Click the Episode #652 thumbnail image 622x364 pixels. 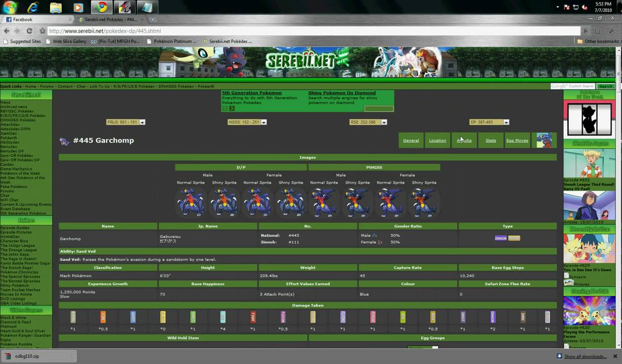tap(589, 163)
